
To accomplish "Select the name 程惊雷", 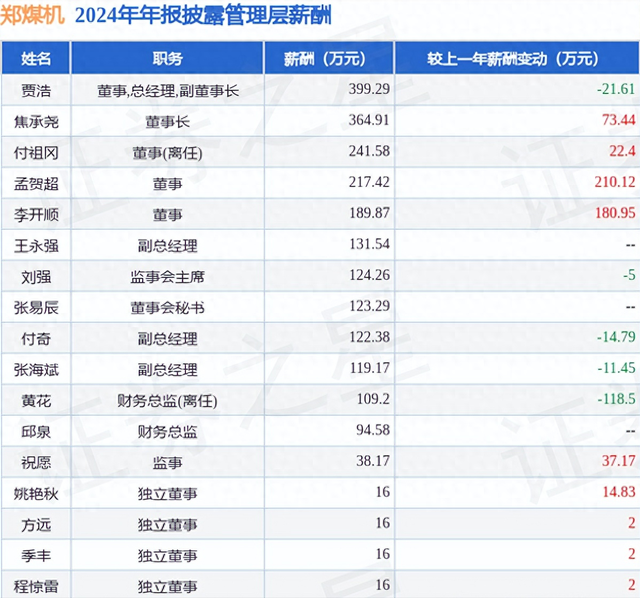I will click(x=36, y=587).
